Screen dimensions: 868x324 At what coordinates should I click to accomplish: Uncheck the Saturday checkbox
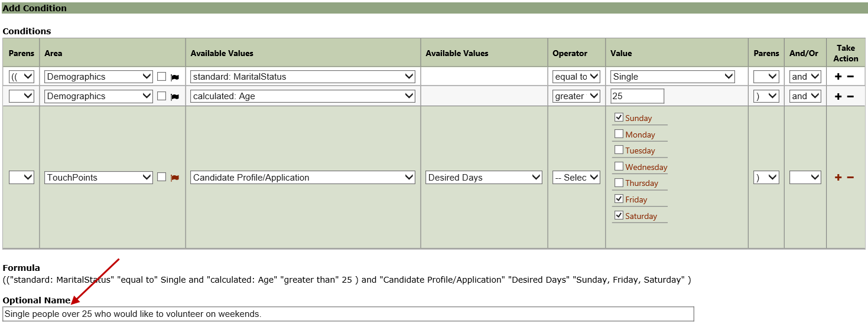point(619,215)
